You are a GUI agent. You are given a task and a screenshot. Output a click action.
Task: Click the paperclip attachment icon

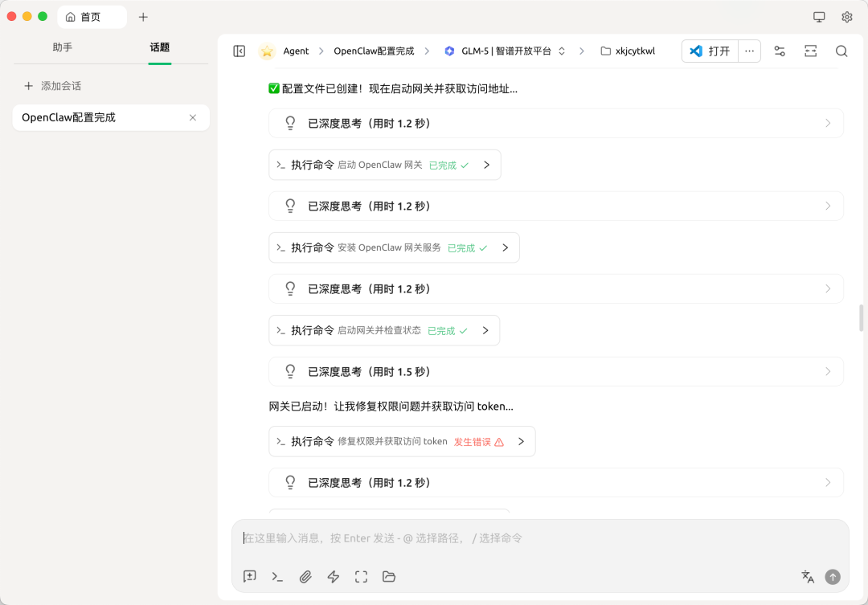[305, 576]
